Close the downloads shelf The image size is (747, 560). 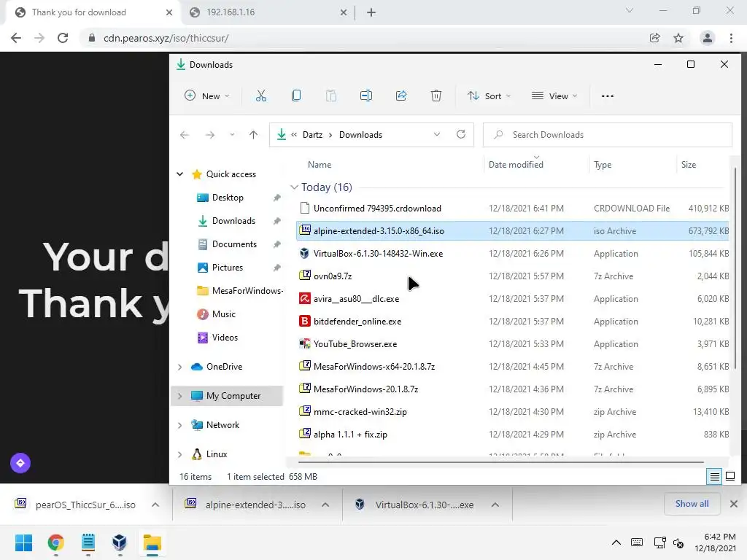tap(734, 504)
